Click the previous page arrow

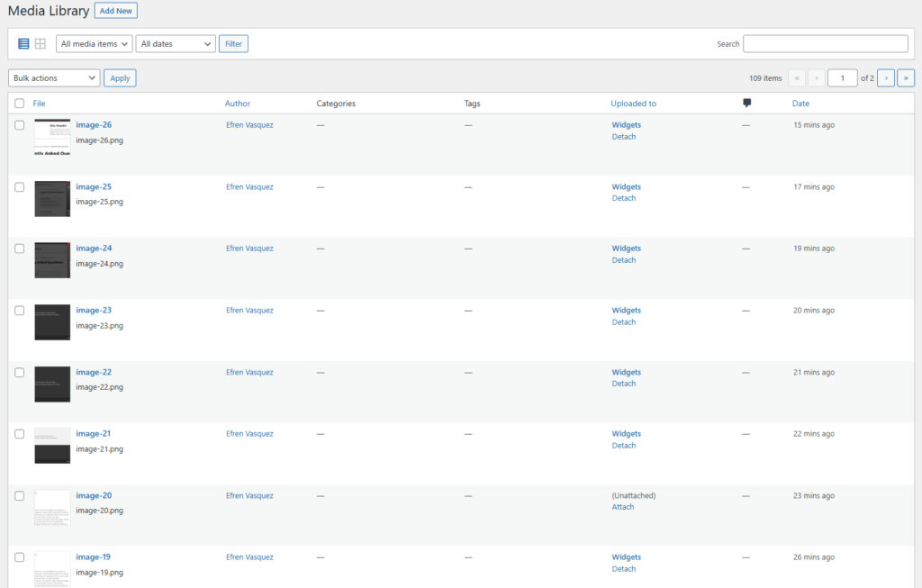pyautogui.click(x=816, y=77)
